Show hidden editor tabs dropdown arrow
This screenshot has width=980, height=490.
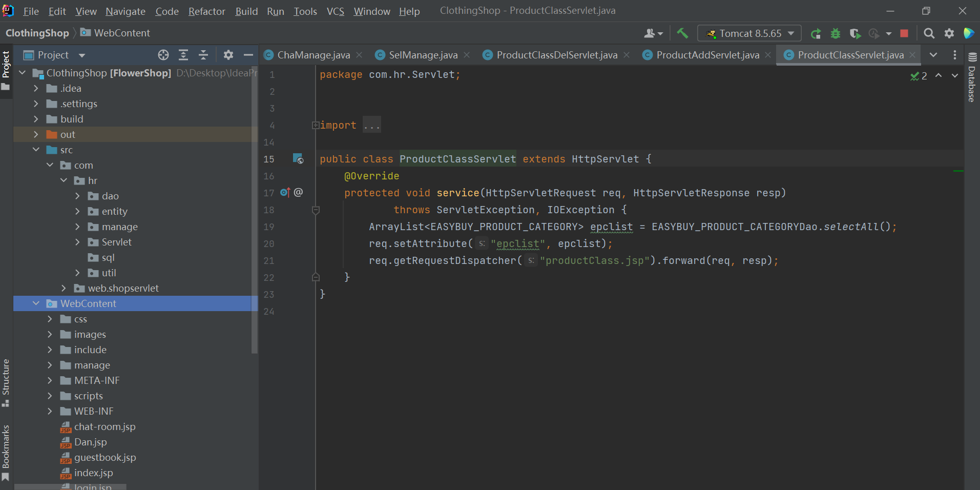933,55
